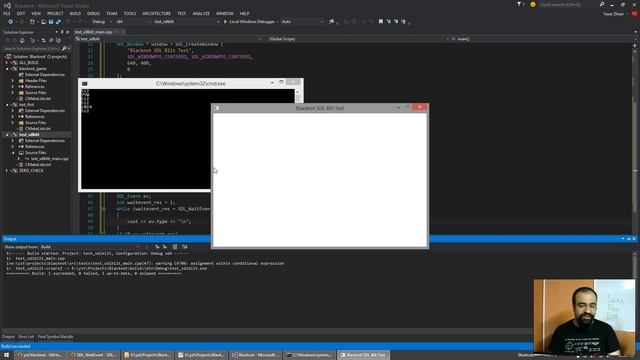Select CMakeLists.txt under test_sdlblit
The height and width of the screenshot is (360, 640).
point(38,164)
